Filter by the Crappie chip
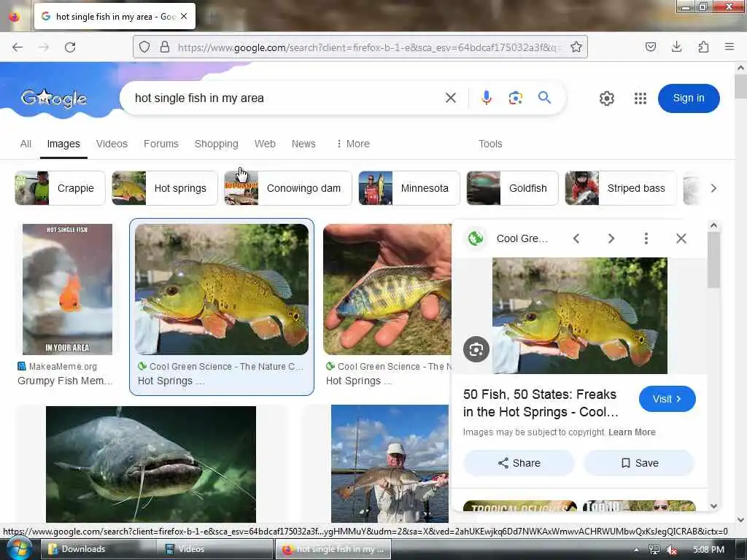 pyautogui.click(x=60, y=188)
